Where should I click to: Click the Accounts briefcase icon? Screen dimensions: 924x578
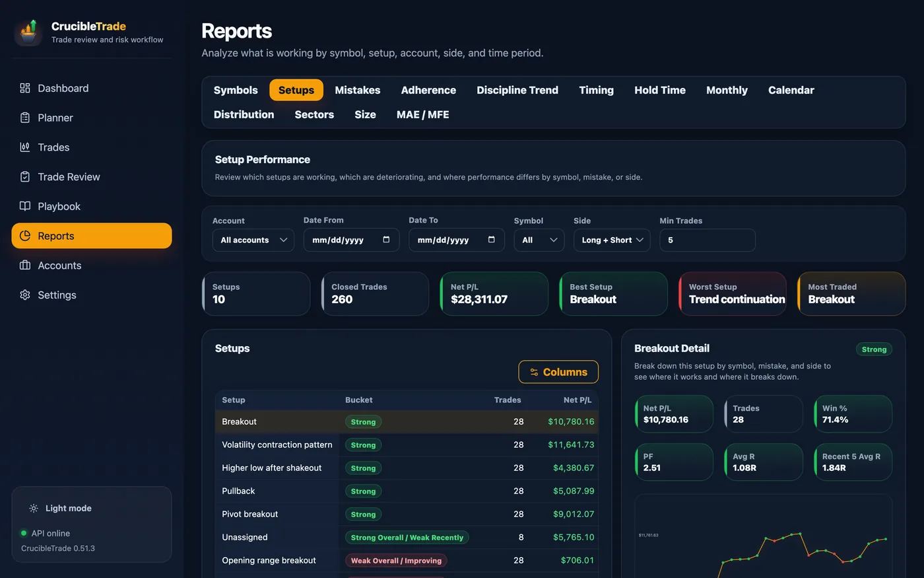click(x=25, y=265)
